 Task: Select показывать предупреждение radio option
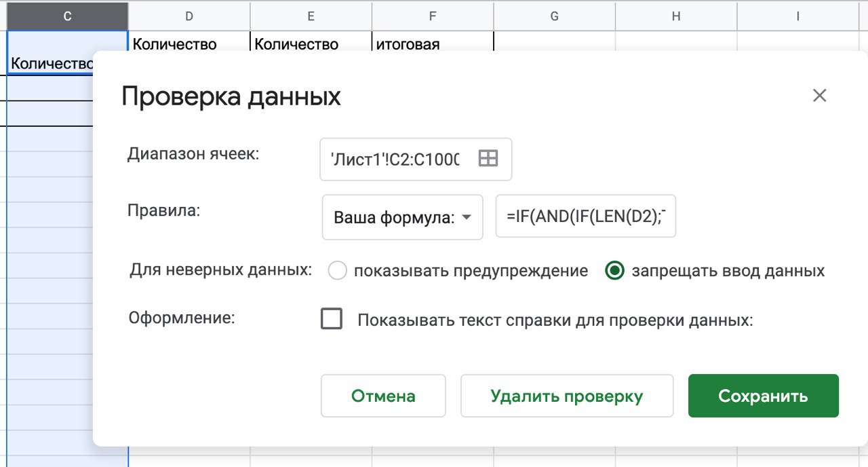(x=338, y=271)
